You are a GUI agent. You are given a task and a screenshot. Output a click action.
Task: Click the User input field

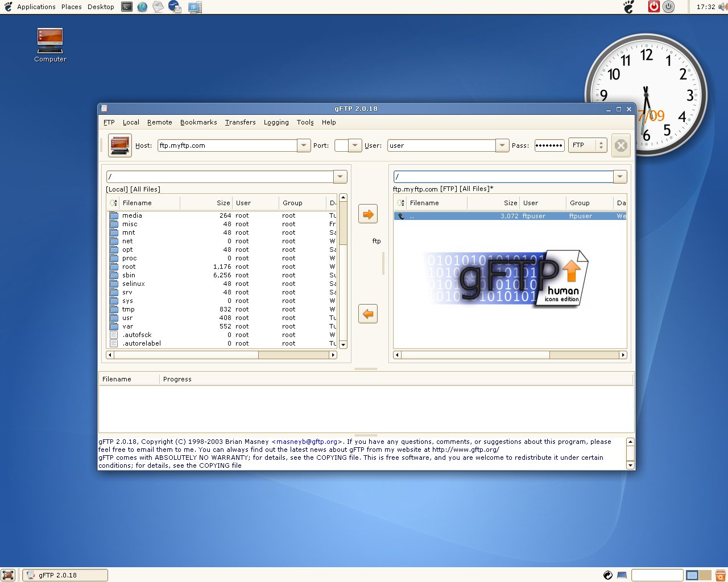441,145
